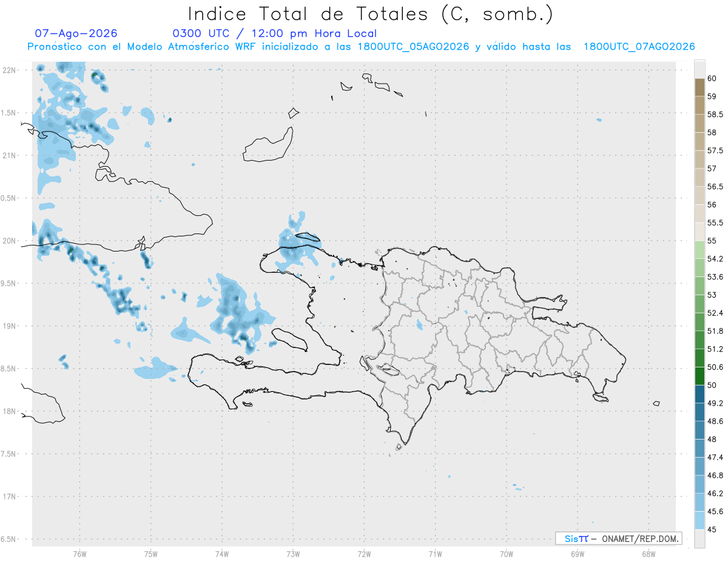Click the colorbar value '60'
The width and height of the screenshot is (728, 562).
pos(712,78)
